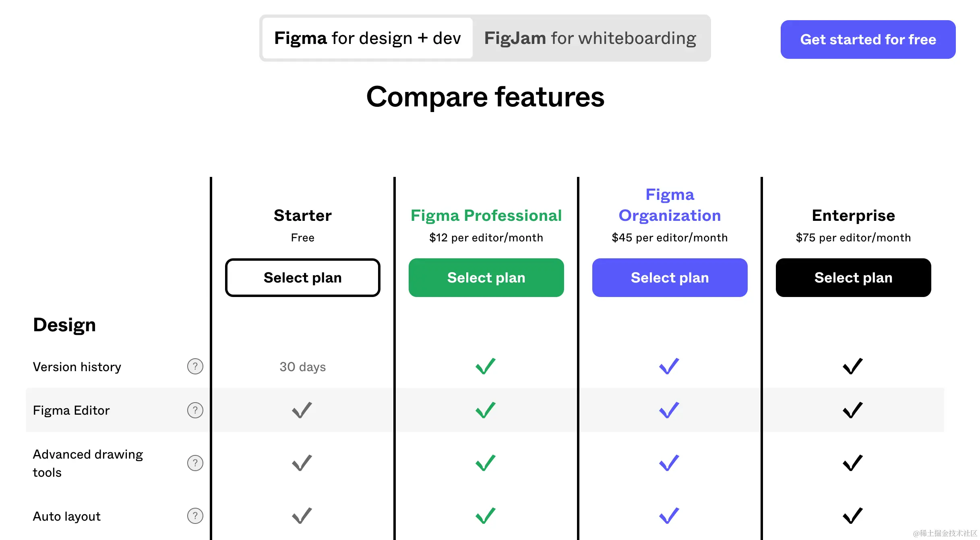Choose the Figma Organization Select plan button
980x540 pixels.
click(670, 278)
